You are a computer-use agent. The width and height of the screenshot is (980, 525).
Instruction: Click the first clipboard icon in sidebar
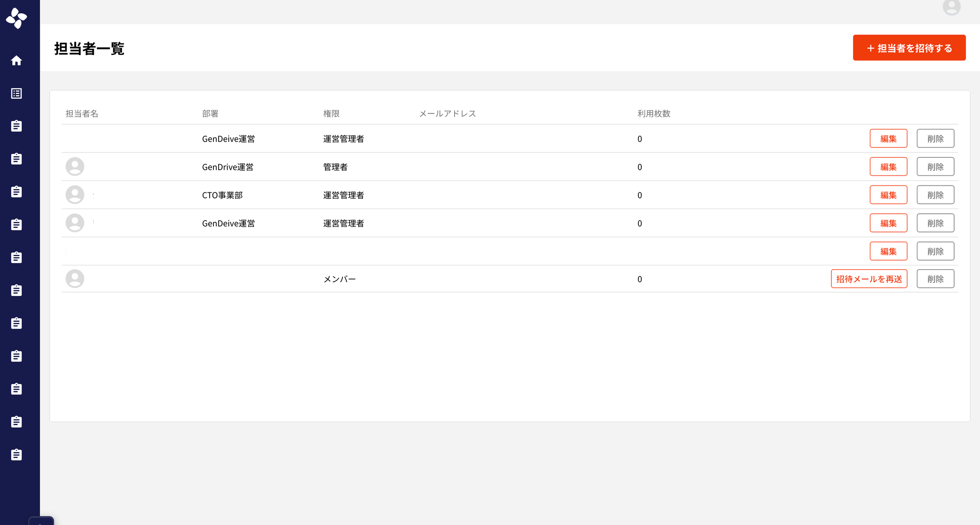[16, 126]
